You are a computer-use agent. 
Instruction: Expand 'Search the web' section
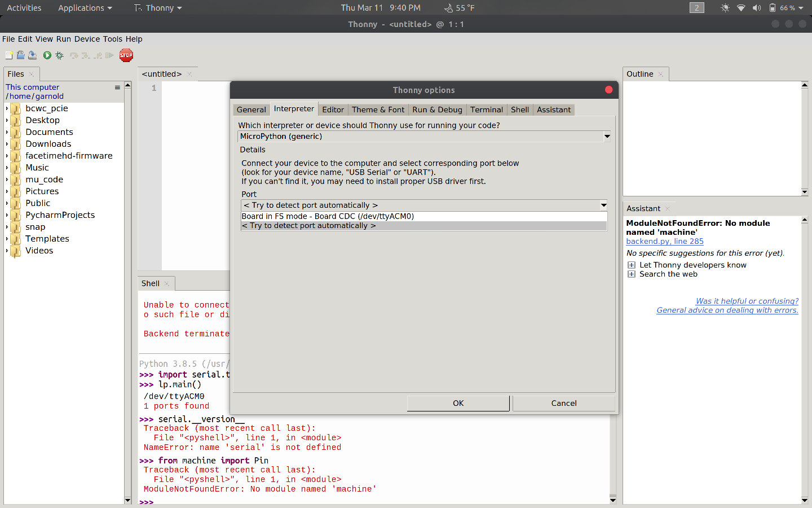(x=632, y=274)
